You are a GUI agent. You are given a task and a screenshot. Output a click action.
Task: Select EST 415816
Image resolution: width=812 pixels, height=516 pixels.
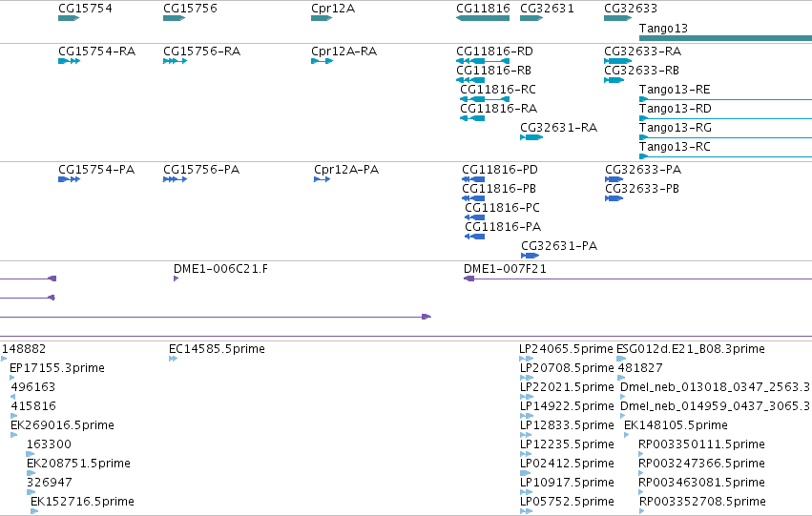[x=14, y=416]
